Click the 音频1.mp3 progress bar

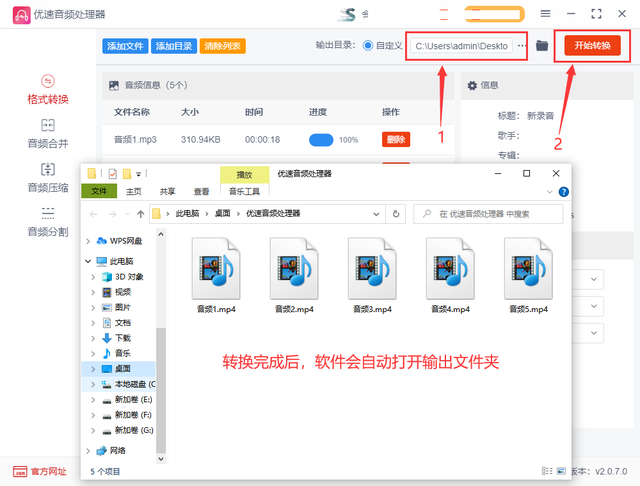(x=321, y=140)
